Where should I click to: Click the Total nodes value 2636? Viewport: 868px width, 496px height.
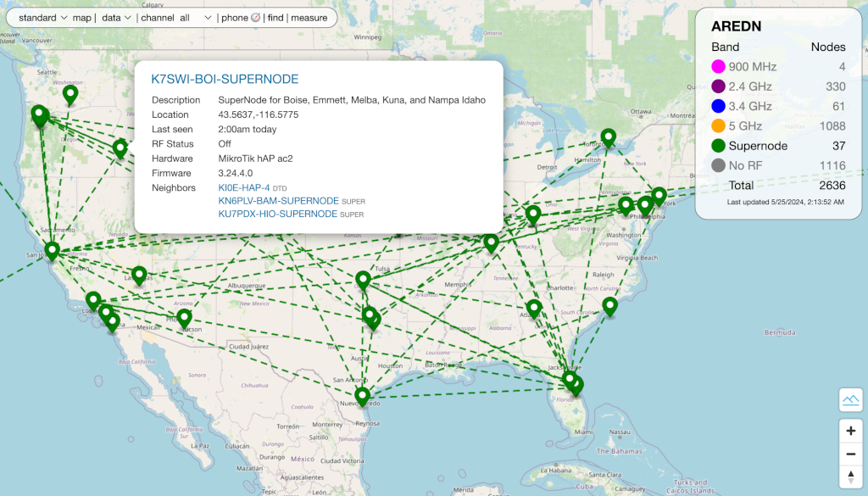(832, 186)
